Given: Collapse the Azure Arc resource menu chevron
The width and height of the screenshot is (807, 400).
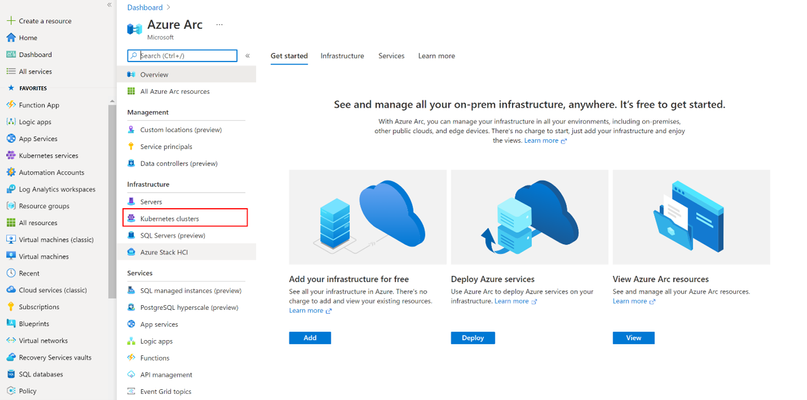Looking at the screenshot, I should 248,56.
